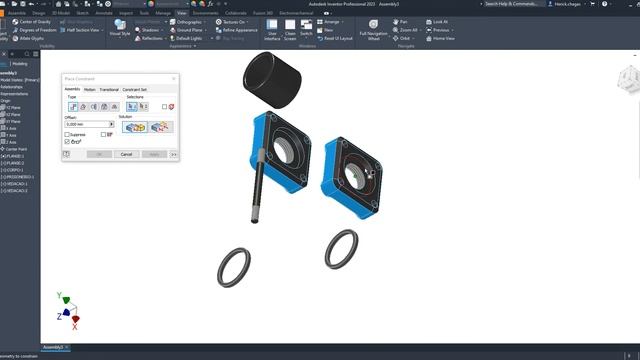Click Switch windows button
This screenshot has height=360, width=640.
coord(306,29)
